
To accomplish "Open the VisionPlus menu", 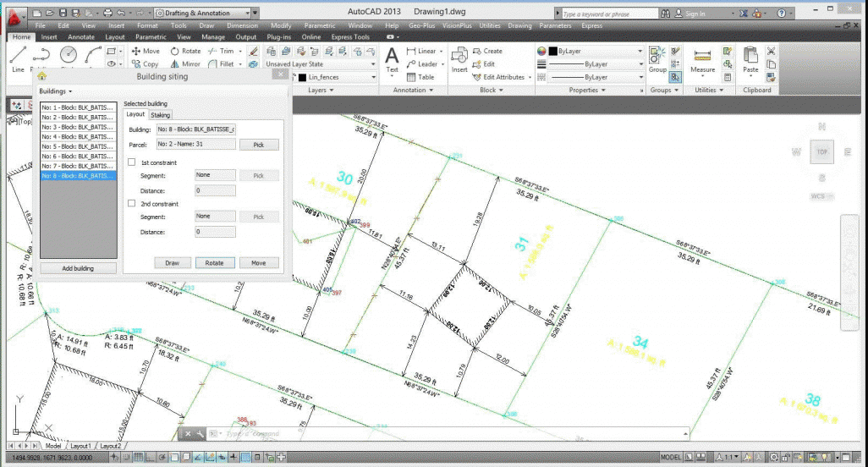I will [457, 25].
